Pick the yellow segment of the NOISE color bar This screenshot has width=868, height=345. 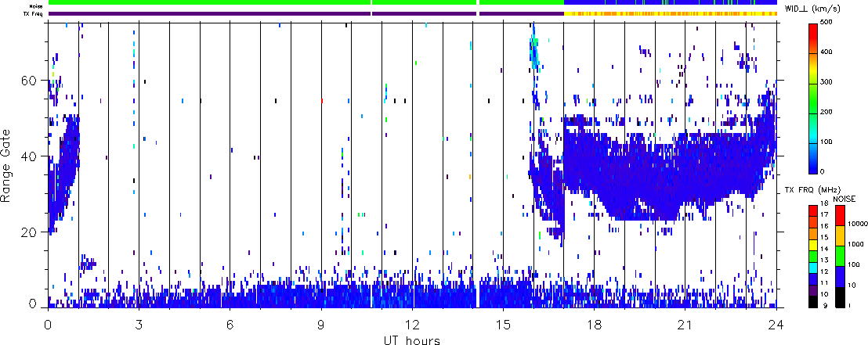point(839,235)
